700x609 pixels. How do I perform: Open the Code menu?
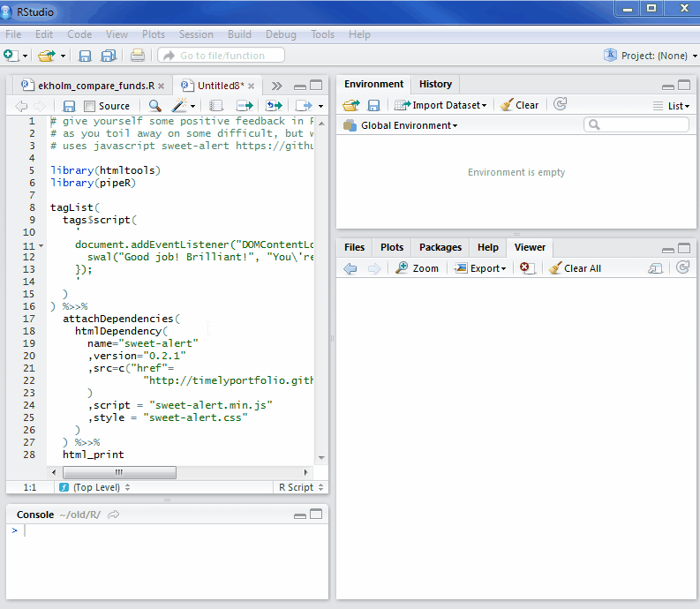[79, 34]
